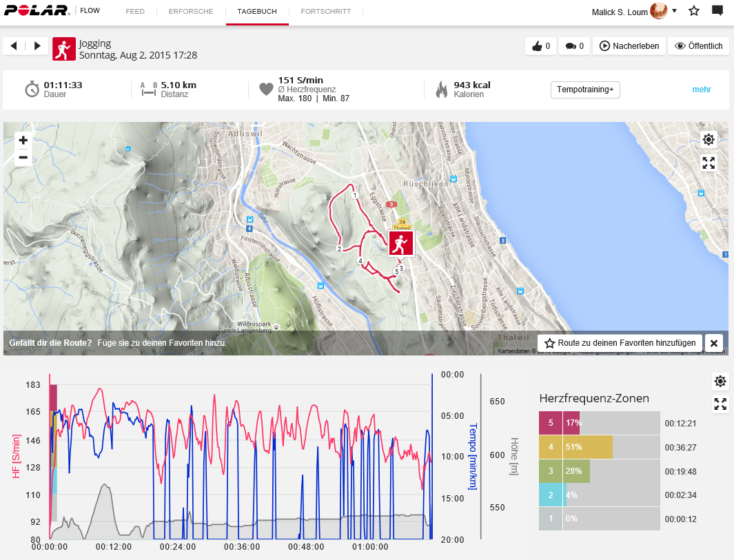This screenshot has height=560, width=734.
Task: Add route to favorites button
Action: click(x=620, y=343)
